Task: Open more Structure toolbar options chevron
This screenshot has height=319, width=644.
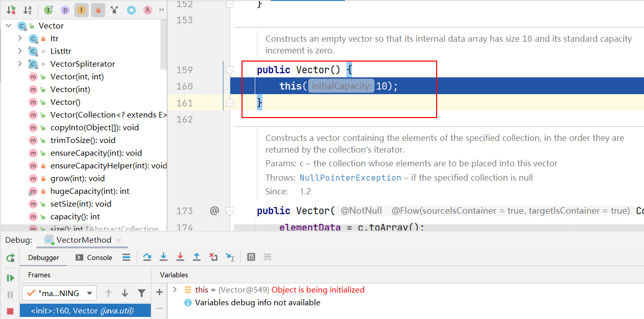Action: point(162,10)
